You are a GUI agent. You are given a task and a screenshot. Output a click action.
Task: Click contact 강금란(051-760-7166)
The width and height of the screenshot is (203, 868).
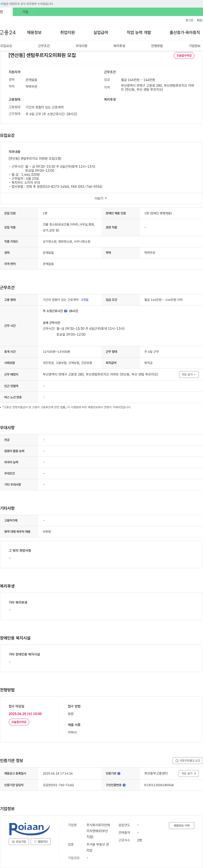[x=58, y=785]
